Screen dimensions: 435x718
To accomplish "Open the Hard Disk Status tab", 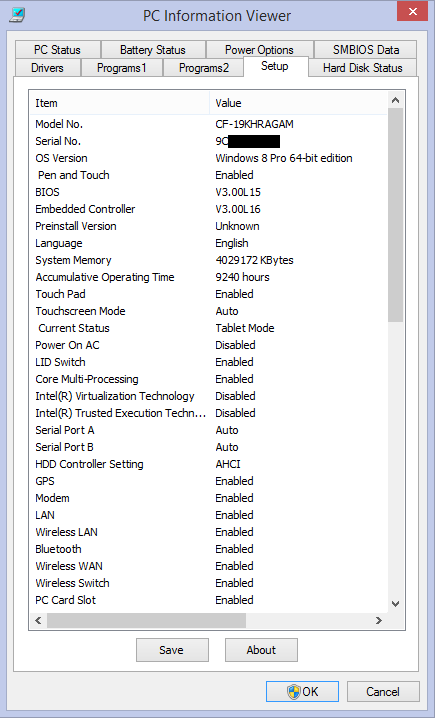I will click(363, 68).
